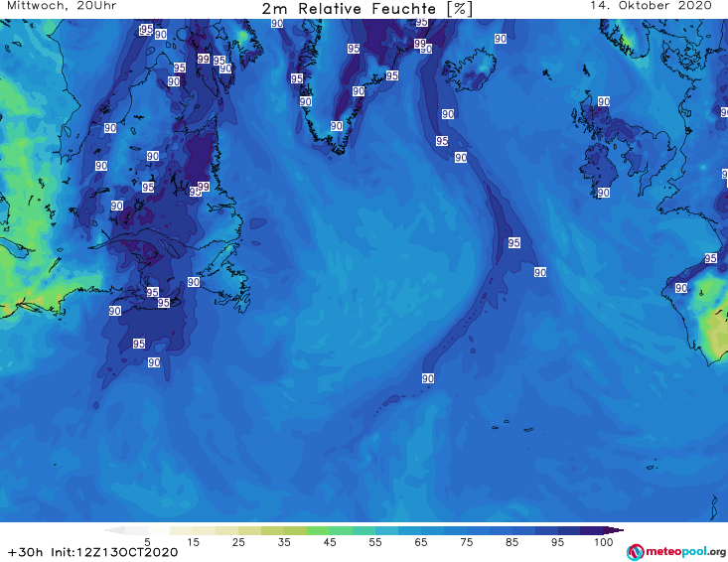The height and width of the screenshot is (562, 728).
Task: Click the '15' value on the color scale
Action: (x=193, y=542)
